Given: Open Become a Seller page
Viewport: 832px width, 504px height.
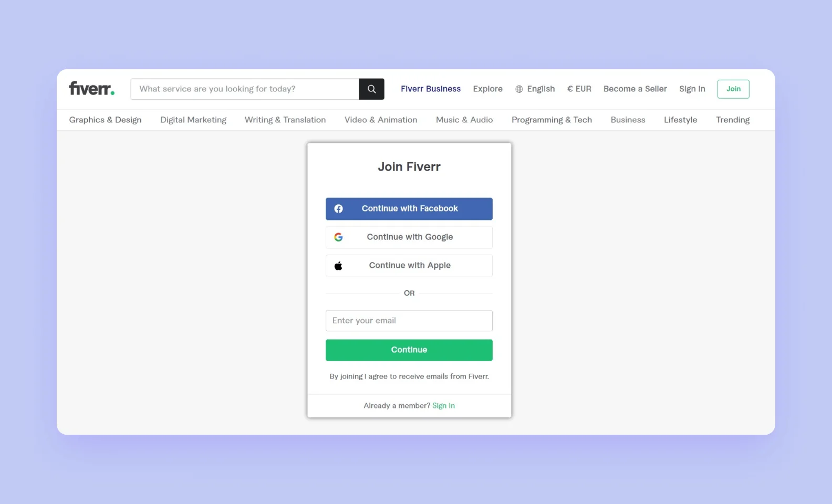Looking at the screenshot, I should [x=635, y=89].
